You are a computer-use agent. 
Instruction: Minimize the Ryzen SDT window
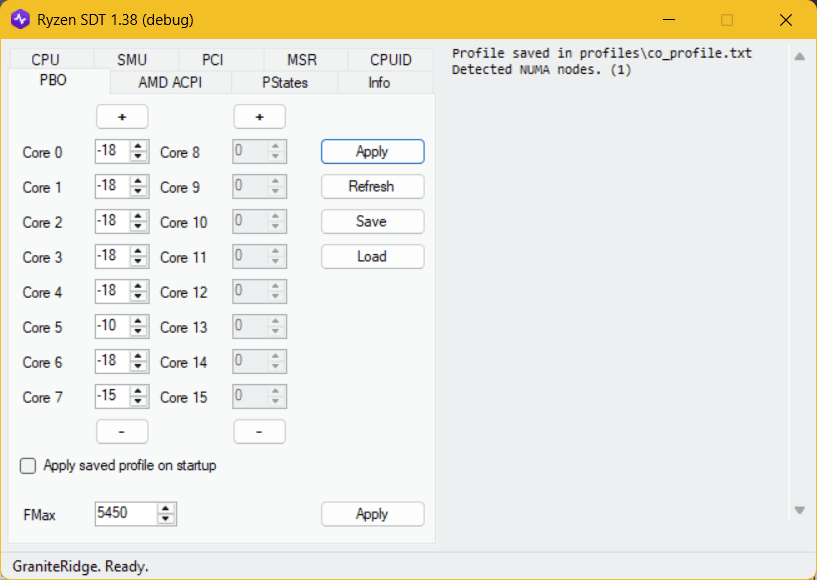(669, 20)
